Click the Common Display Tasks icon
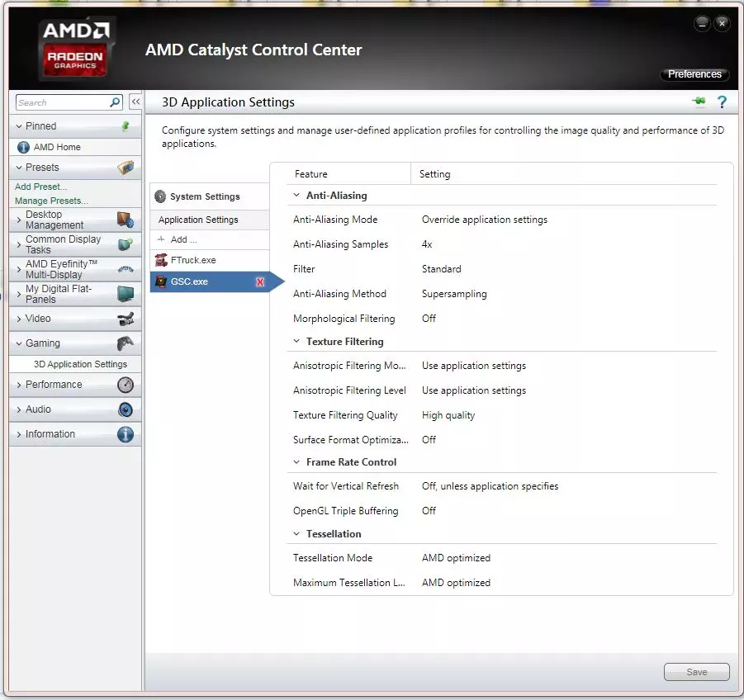This screenshot has width=744, height=700. tap(126, 244)
